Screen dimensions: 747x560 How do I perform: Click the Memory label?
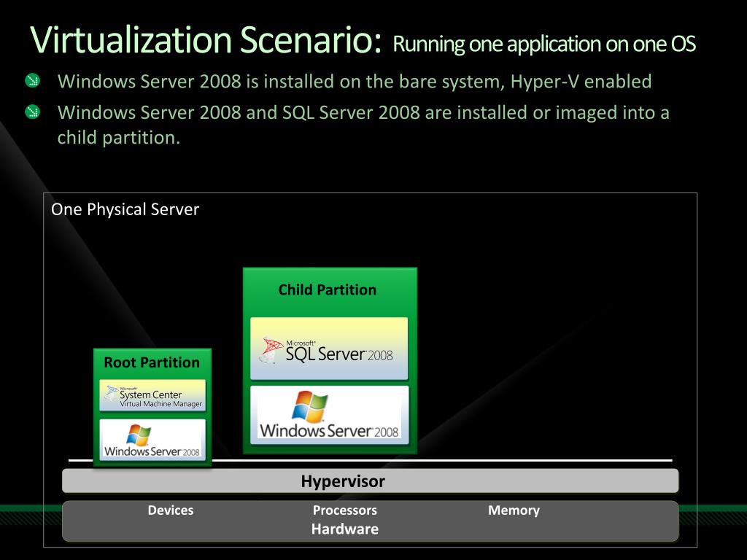tap(514, 510)
